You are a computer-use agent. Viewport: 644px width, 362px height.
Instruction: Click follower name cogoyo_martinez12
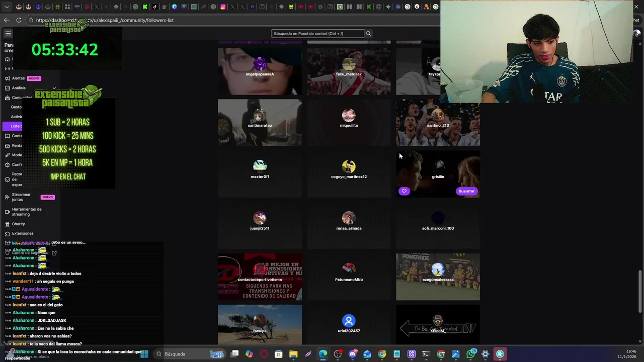pos(349,177)
